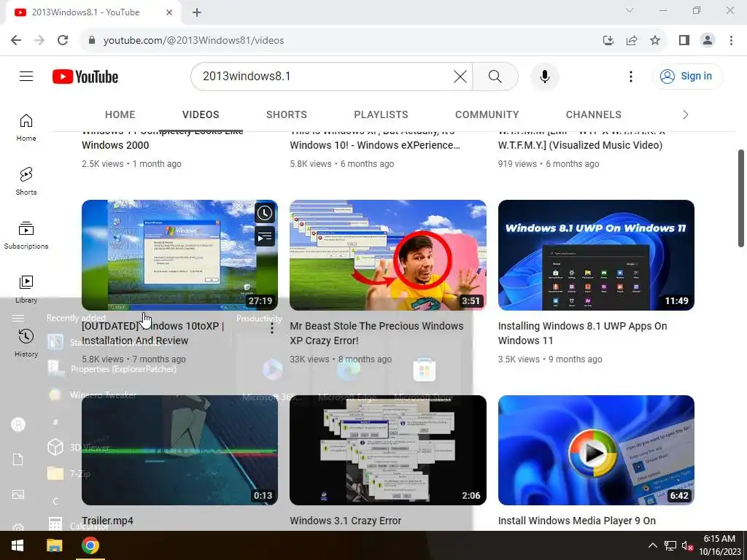
Task: Open Mr Beast Stole Windows XP video title
Action: point(376,332)
